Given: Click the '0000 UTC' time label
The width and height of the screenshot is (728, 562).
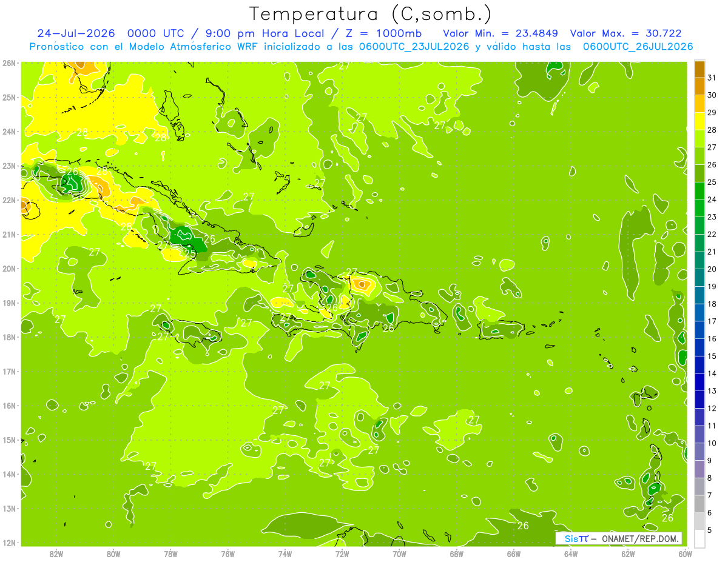Looking at the screenshot, I should (155, 33).
